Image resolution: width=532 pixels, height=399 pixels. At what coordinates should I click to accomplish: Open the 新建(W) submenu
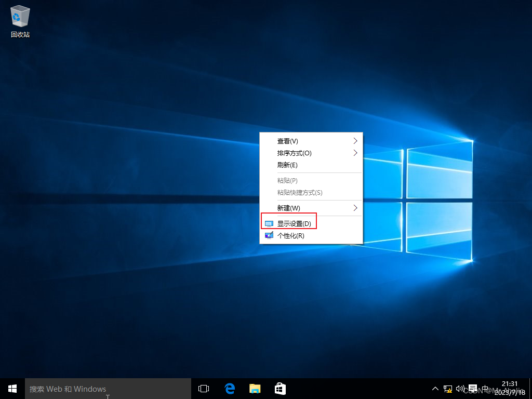pyautogui.click(x=311, y=208)
